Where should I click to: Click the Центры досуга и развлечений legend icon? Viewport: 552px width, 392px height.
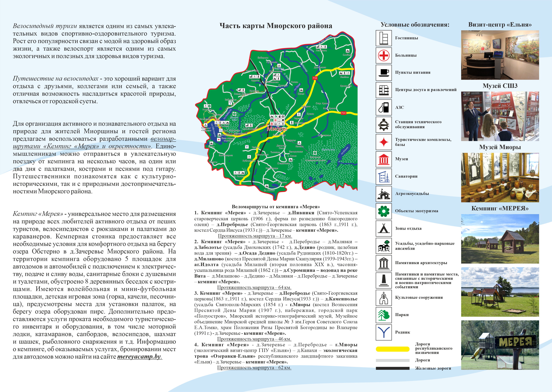tap(384, 90)
